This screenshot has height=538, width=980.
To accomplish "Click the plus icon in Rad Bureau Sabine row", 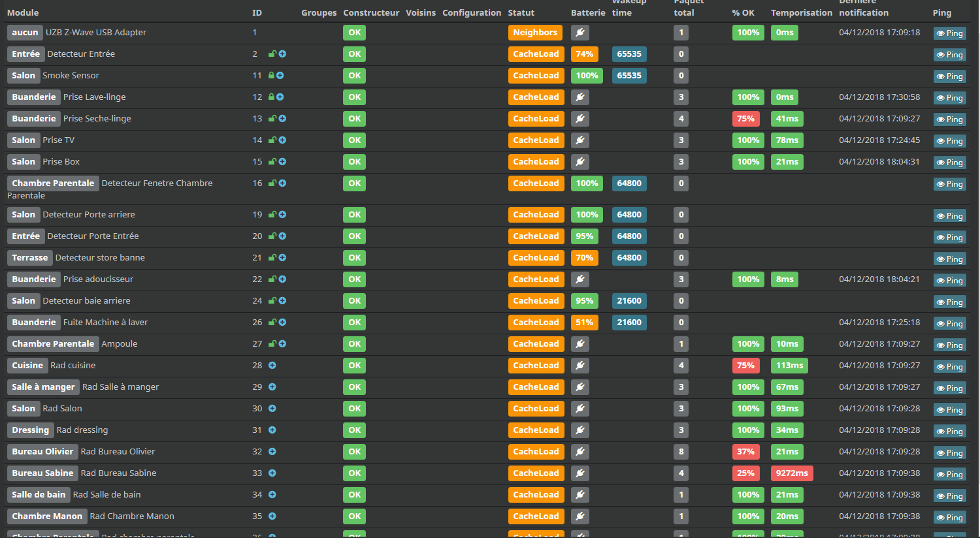I will coord(272,473).
